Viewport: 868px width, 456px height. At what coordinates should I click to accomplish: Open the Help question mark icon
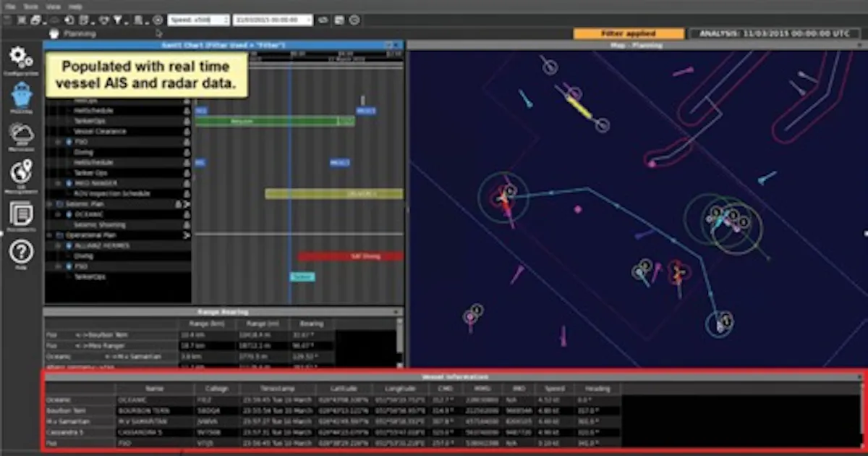[x=22, y=253]
